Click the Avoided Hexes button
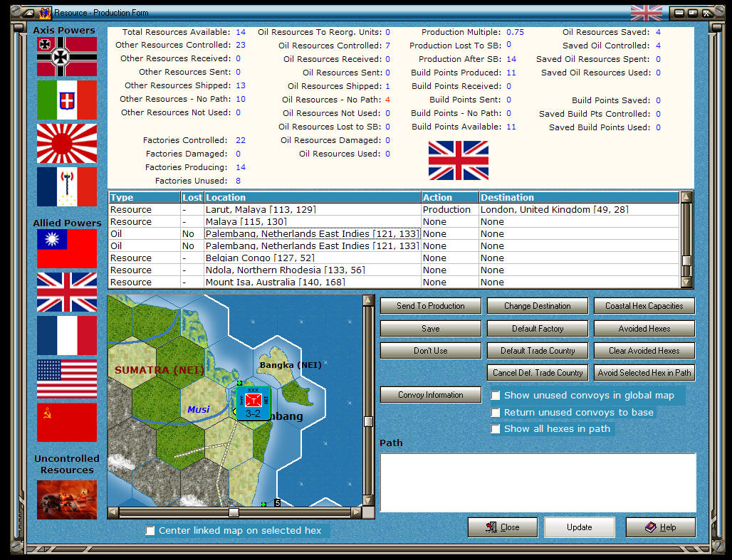The width and height of the screenshot is (732, 560). [644, 329]
